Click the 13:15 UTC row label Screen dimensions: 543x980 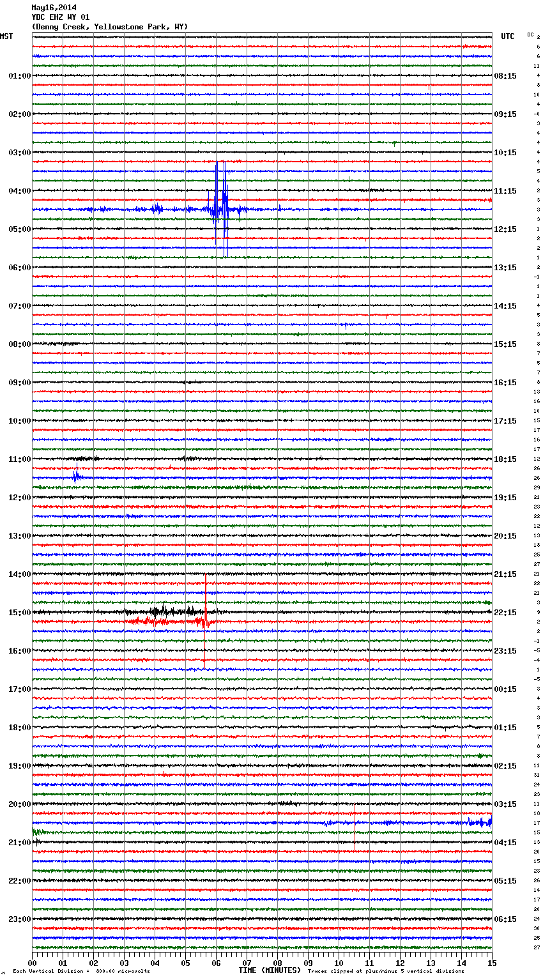(x=505, y=267)
